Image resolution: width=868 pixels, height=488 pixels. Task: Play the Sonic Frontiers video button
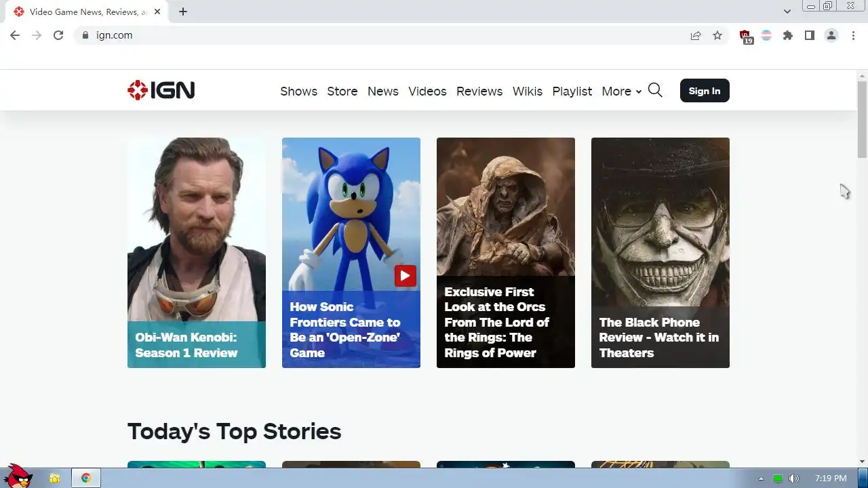tap(406, 276)
